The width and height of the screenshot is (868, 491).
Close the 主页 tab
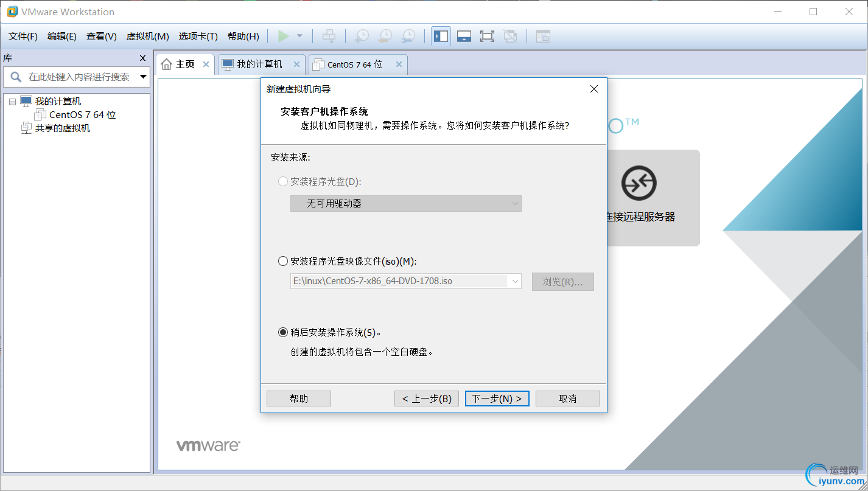206,64
